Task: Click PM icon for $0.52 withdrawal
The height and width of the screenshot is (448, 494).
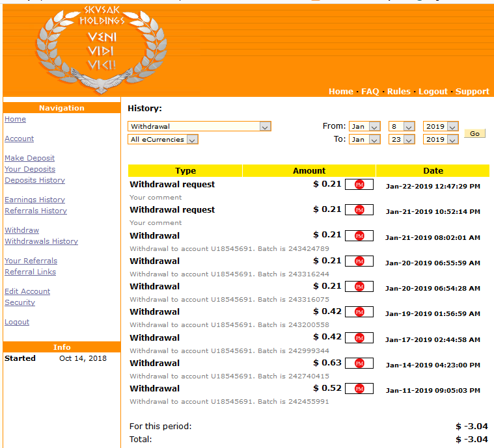Action: [359, 389]
